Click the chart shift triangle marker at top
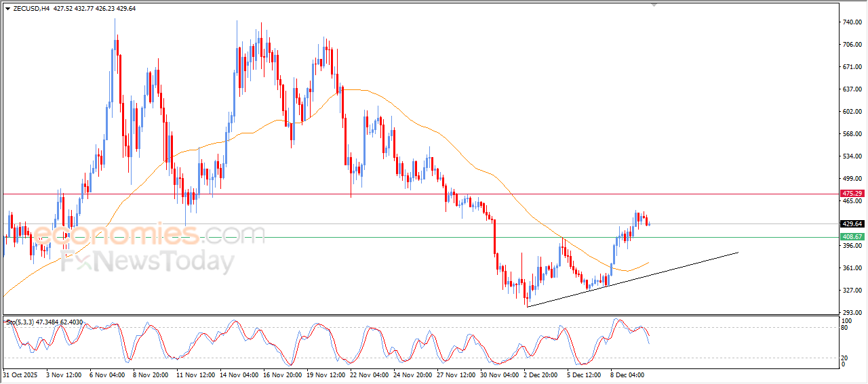868x384 pixels. tap(654, 4)
